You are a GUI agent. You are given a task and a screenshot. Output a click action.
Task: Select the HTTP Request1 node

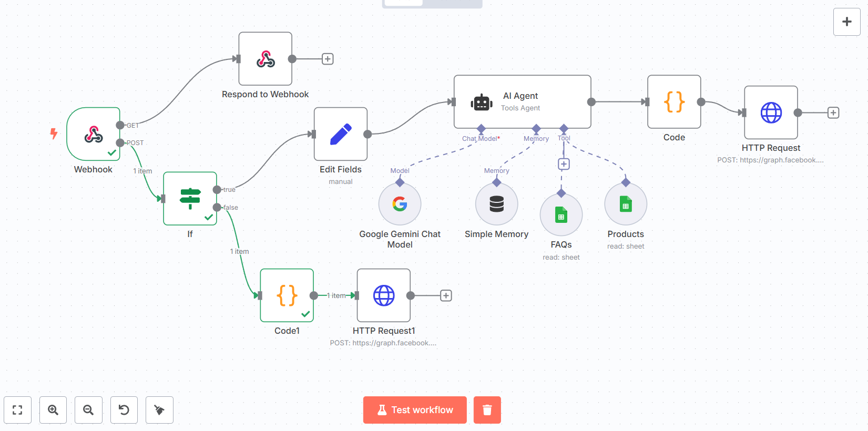(384, 295)
